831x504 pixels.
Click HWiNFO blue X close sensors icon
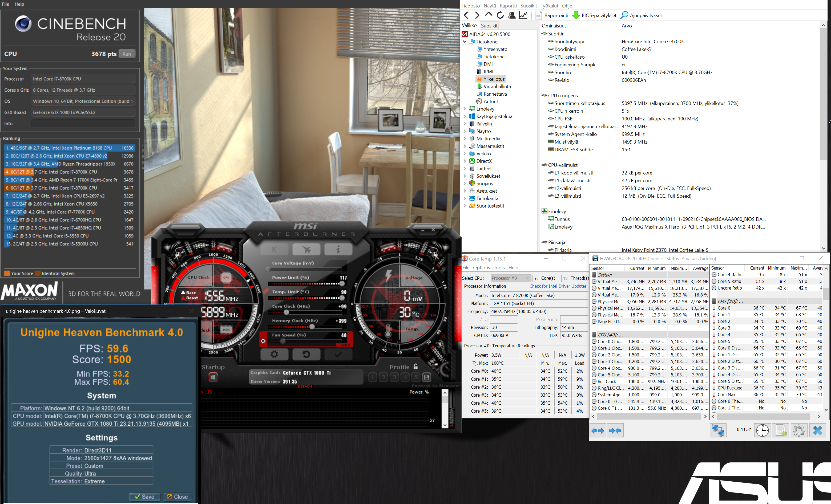[x=817, y=430]
